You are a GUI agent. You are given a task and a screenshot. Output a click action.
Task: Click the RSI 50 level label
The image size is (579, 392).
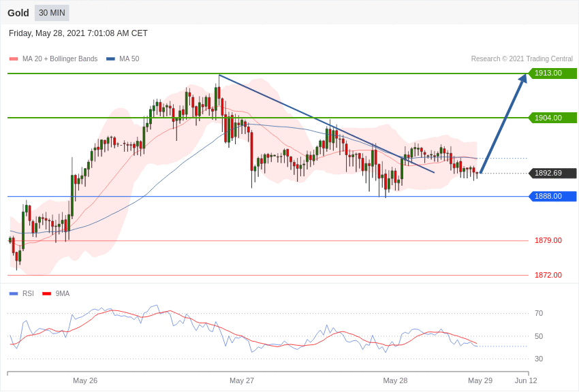539,336
